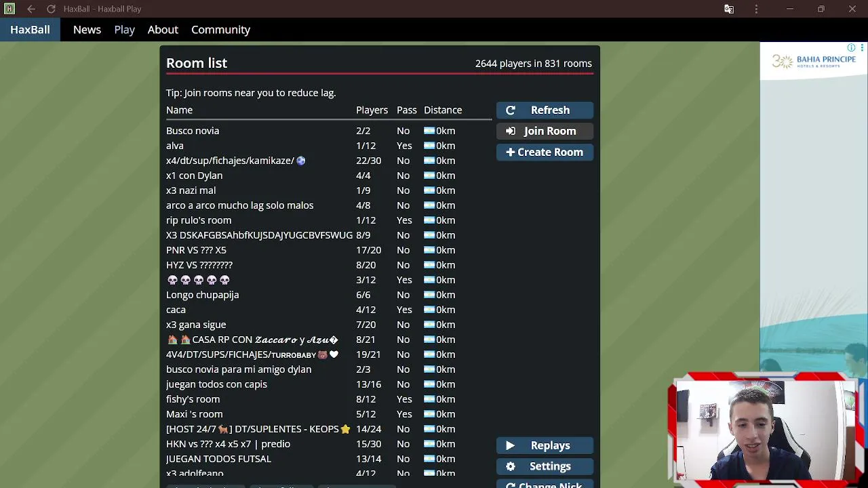
Task: Click the Pass column header
Action: pyautogui.click(x=406, y=110)
